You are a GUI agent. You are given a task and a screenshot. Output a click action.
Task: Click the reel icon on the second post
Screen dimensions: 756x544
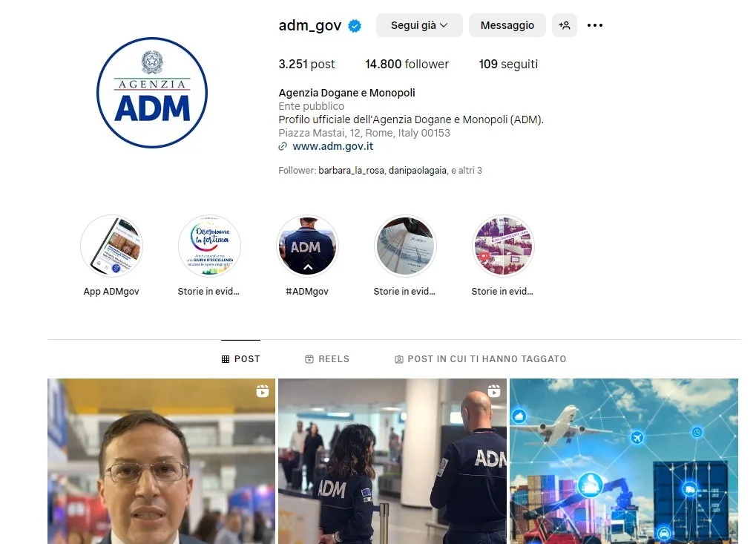click(493, 391)
